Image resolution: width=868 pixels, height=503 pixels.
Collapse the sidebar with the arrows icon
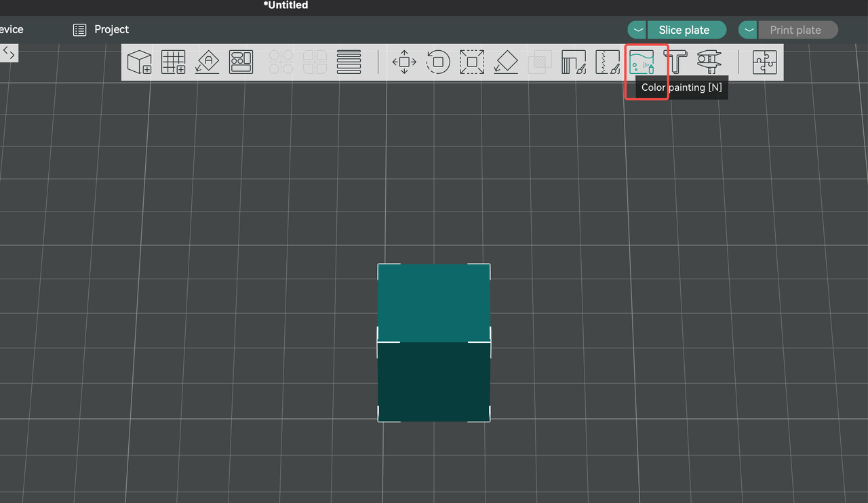click(x=9, y=52)
